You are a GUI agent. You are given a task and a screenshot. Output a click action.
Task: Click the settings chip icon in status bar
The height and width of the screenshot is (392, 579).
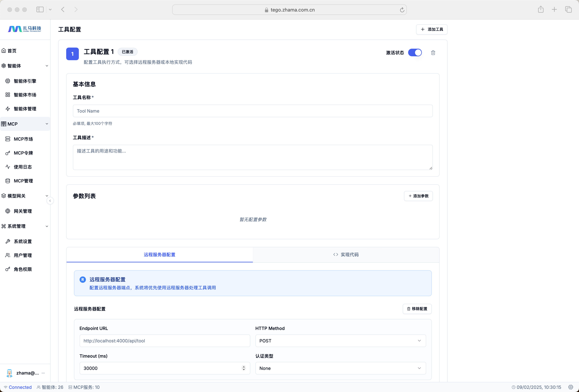pos(570,387)
